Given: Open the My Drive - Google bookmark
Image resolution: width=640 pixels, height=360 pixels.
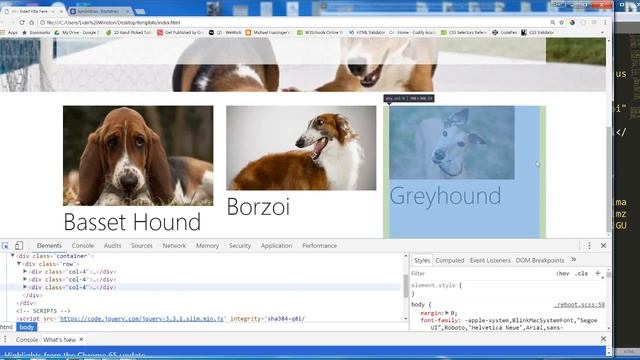Looking at the screenshot, I should click(x=76, y=32).
